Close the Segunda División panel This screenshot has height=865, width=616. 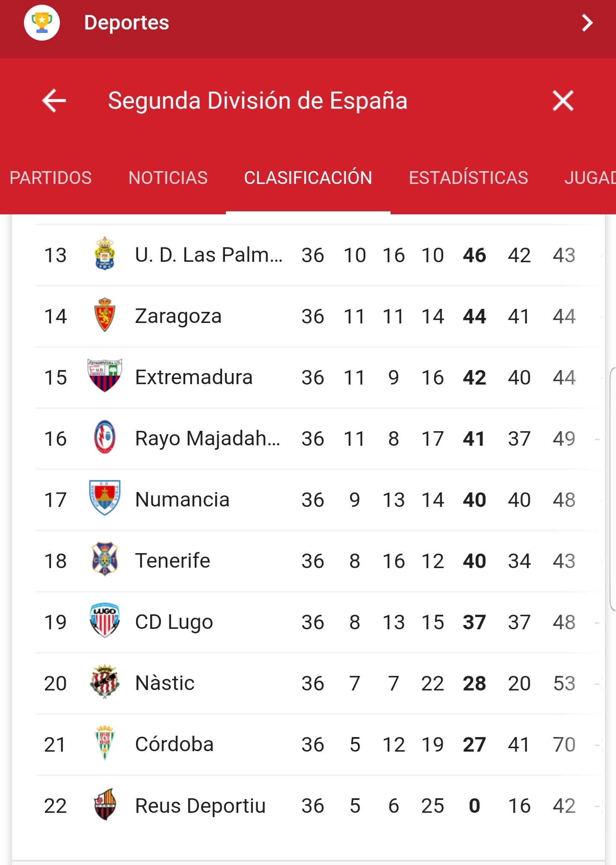coord(563,101)
